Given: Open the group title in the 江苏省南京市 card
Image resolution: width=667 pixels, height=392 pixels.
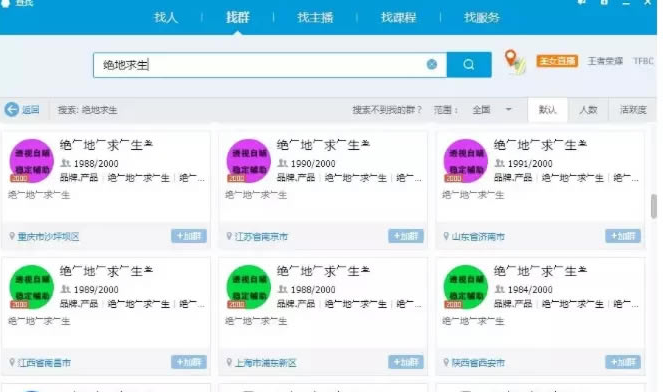Looking at the screenshot, I should (x=323, y=145).
